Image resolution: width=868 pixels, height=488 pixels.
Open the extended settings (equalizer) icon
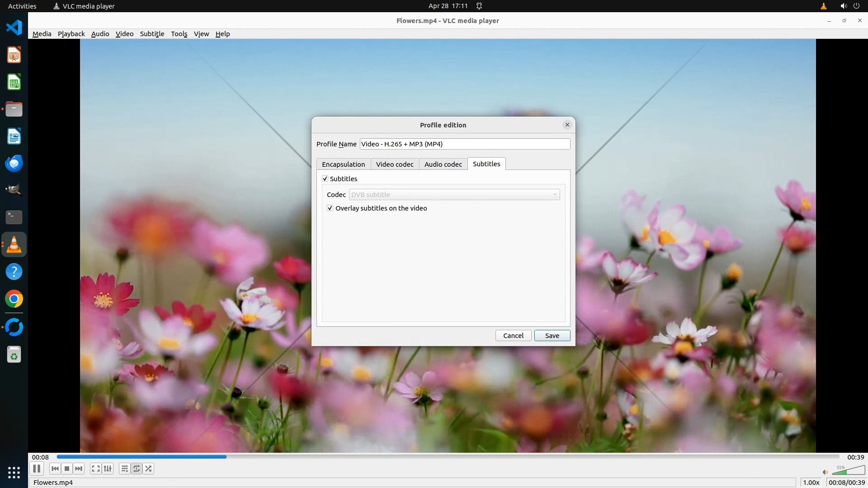(x=108, y=469)
